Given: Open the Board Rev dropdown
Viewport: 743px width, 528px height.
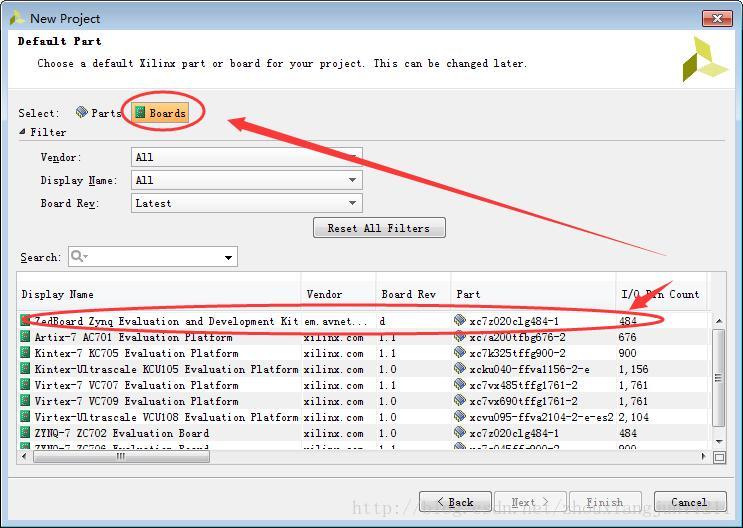Looking at the screenshot, I should 246,203.
